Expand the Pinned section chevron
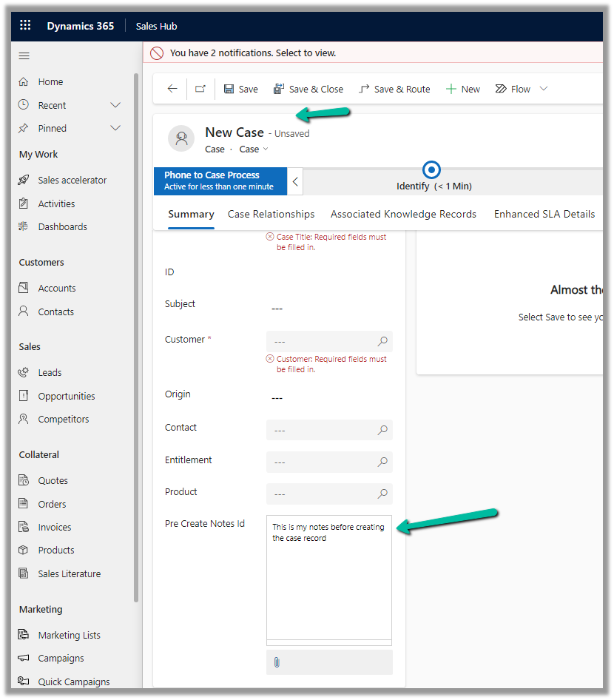Screen dimensions: 614x700 click(x=115, y=128)
